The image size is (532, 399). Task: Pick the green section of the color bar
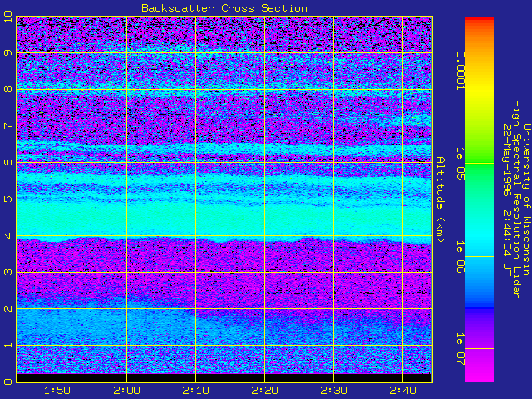point(480,163)
